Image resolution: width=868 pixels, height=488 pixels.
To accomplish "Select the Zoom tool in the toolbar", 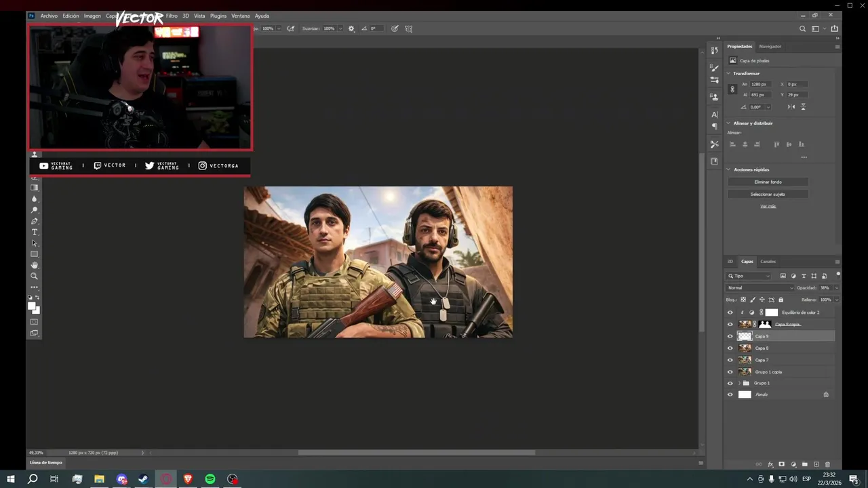I will tap(35, 276).
